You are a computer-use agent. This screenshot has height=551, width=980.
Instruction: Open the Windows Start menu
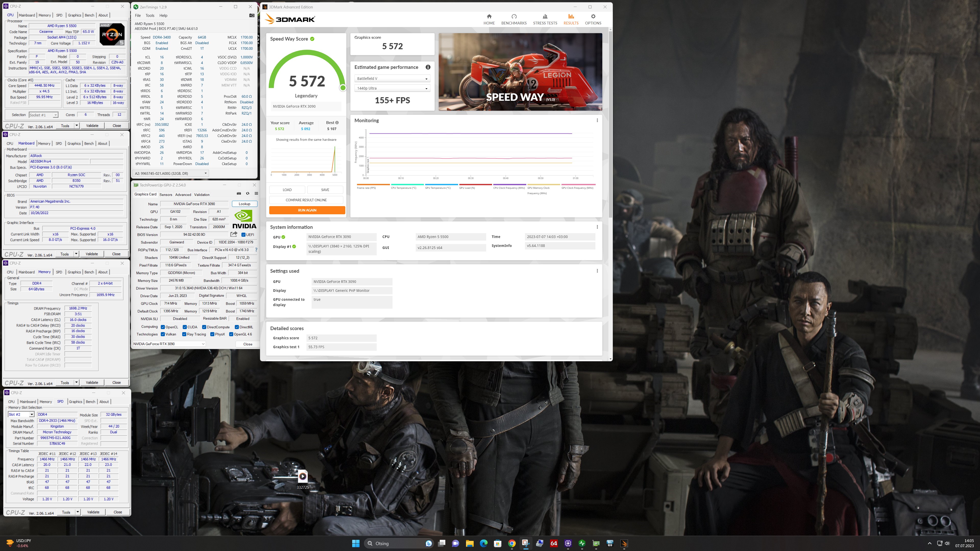click(x=356, y=543)
